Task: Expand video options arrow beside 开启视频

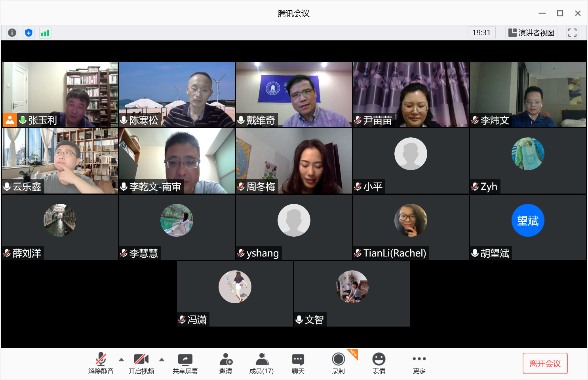Action: [x=162, y=359]
